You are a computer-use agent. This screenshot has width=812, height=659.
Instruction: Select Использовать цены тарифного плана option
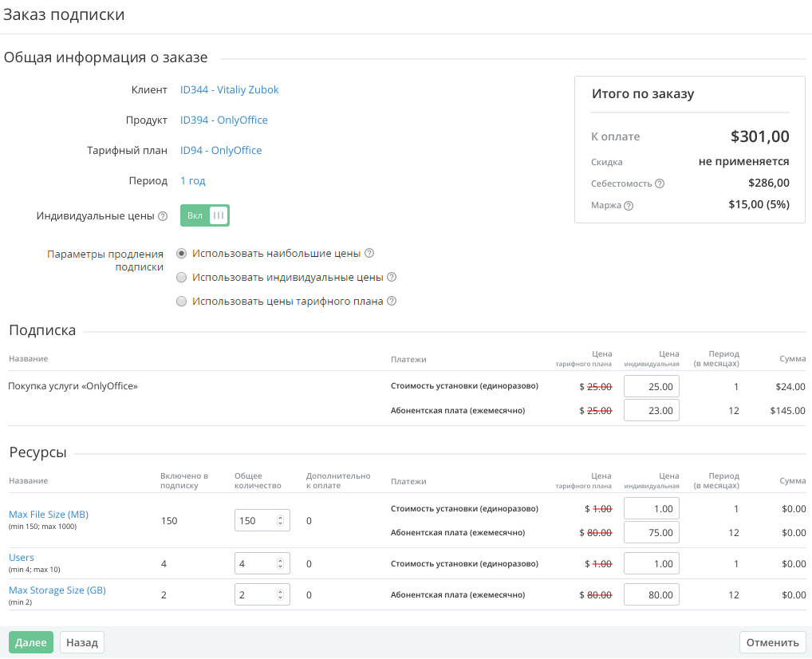(x=182, y=302)
